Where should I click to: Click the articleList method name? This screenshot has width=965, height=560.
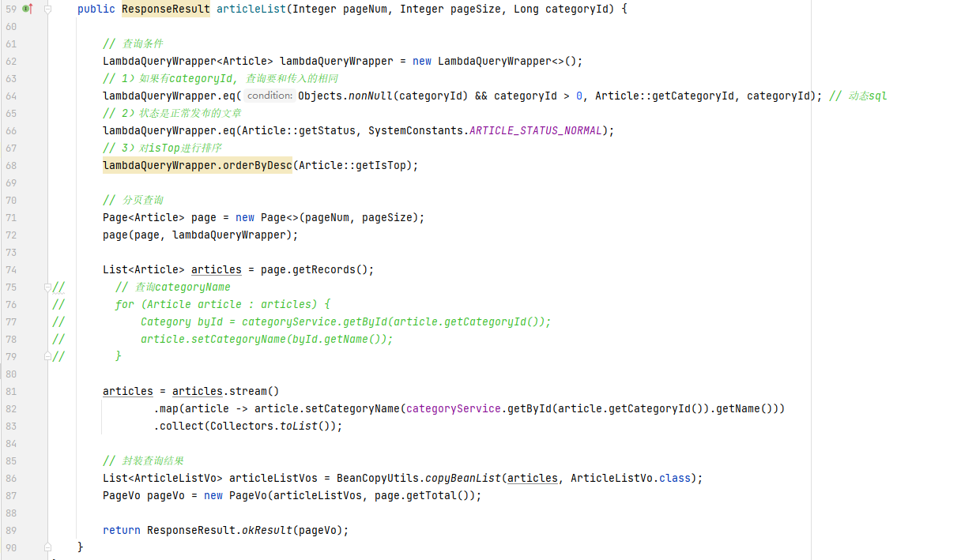[x=251, y=9]
